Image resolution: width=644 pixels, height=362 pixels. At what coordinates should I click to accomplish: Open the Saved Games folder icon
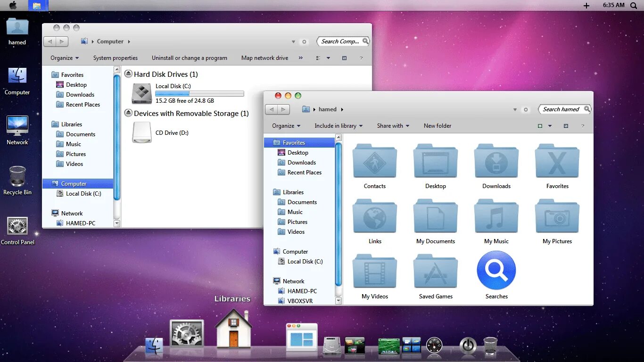(436, 271)
